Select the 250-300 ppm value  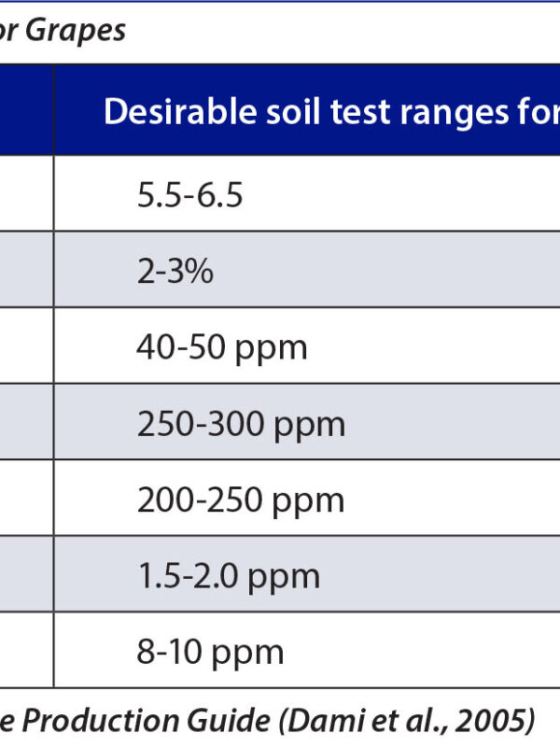point(241,424)
